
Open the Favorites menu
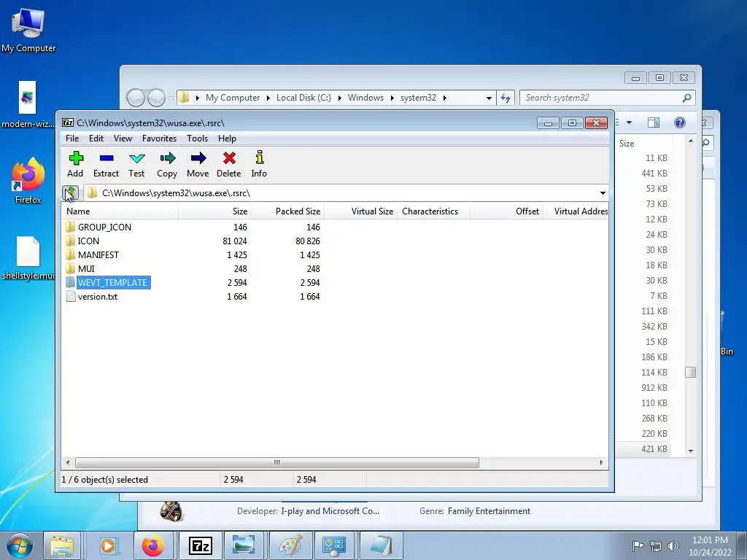pyautogui.click(x=160, y=139)
